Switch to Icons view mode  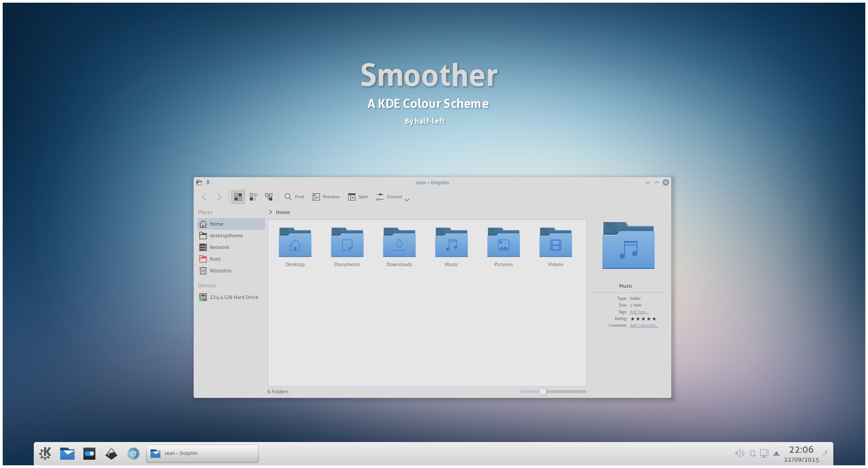(238, 197)
